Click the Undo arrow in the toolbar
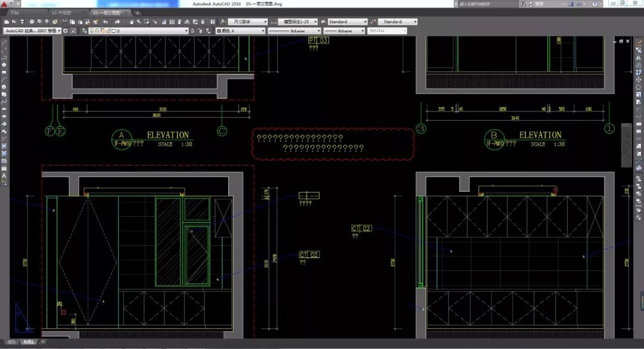Image resolution: width=644 pixels, height=349 pixels. tap(106, 22)
